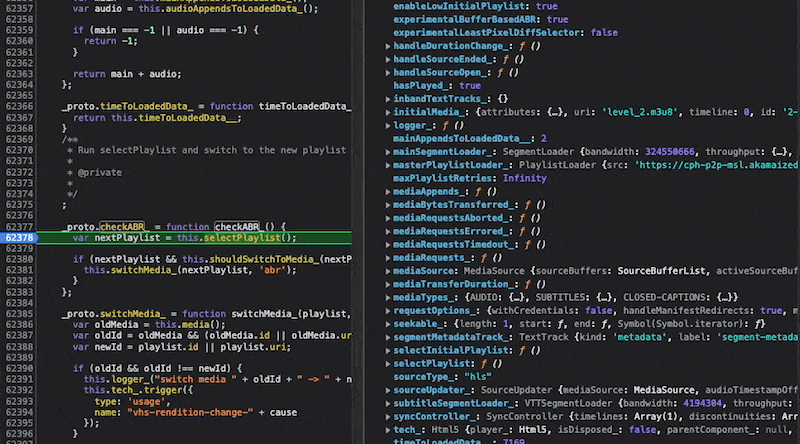This screenshot has height=444, width=800.
Task: Expand the subtitleSegmentLoader_ VTTSegmentLoader object
Action: (388, 404)
